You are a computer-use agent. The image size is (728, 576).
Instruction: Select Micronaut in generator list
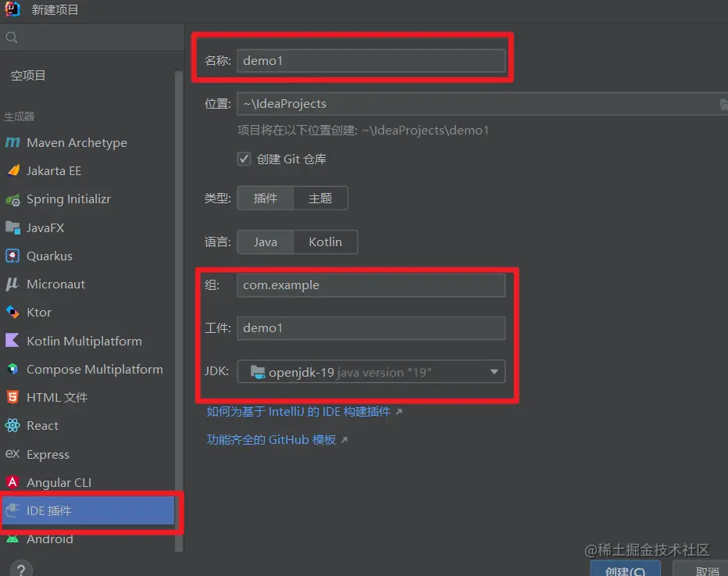pyautogui.click(x=87, y=284)
